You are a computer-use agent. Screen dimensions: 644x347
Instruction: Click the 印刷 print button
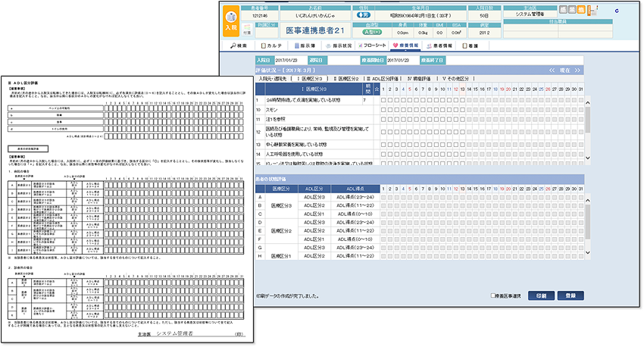541,295
